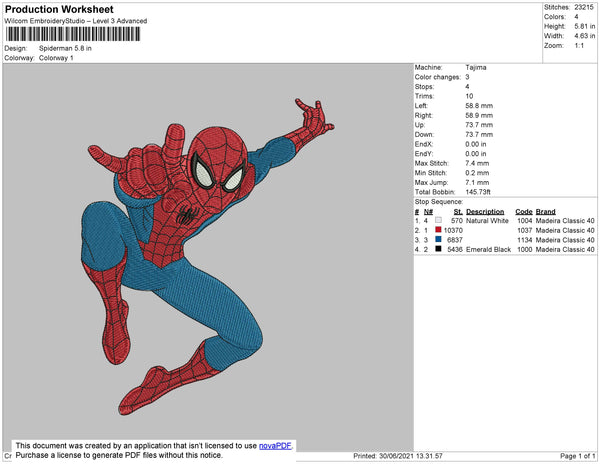Image resolution: width=600 pixels, height=464 pixels.
Task: Click the 'Stop Sequence:' label
Action: tap(439, 202)
